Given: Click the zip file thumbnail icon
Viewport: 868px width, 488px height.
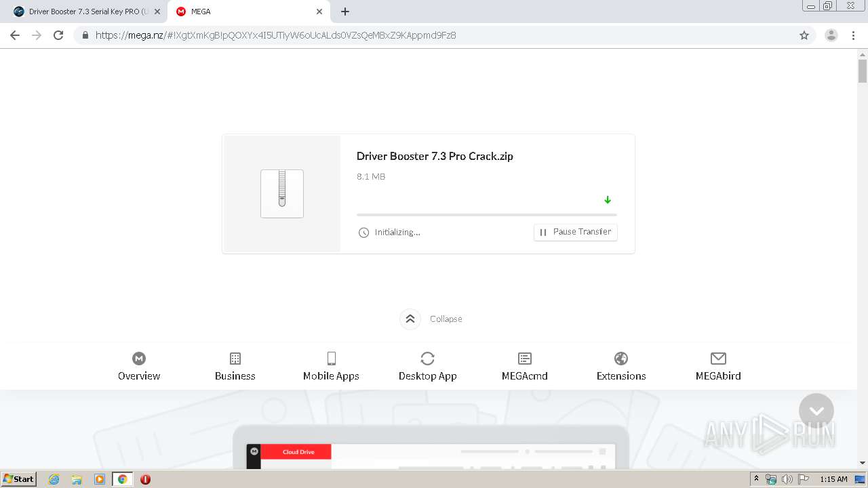Looking at the screenshot, I should (282, 194).
